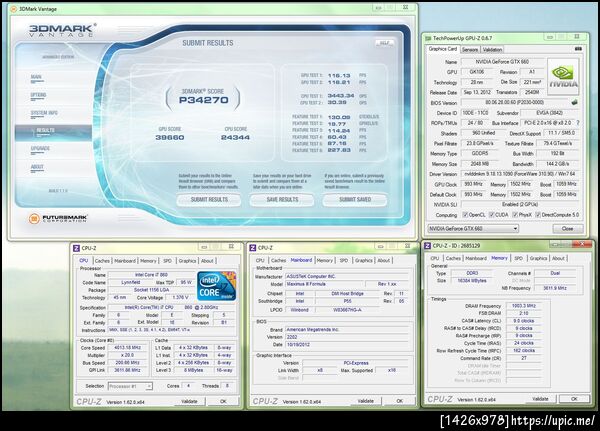Click the GPU-Z Name field NVIDIA GeForce GTX 660

(502, 62)
